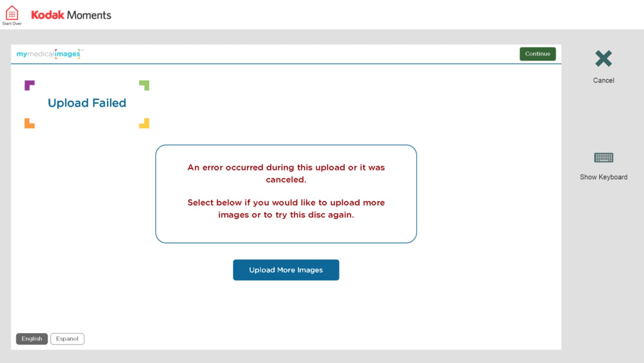The image size is (644, 363).
Task: Click the Upload Failed heading
Action: [87, 103]
